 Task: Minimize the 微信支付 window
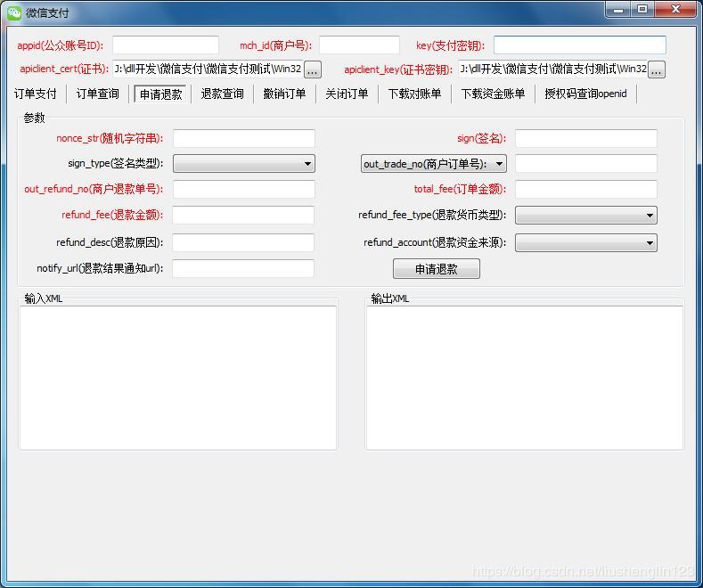618,10
